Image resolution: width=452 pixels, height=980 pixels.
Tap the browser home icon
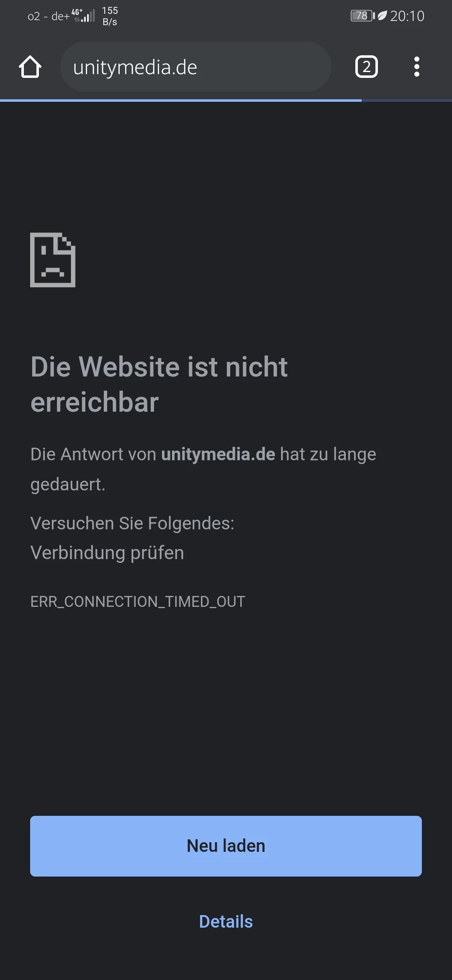pyautogui.click(x=30, y=67)
